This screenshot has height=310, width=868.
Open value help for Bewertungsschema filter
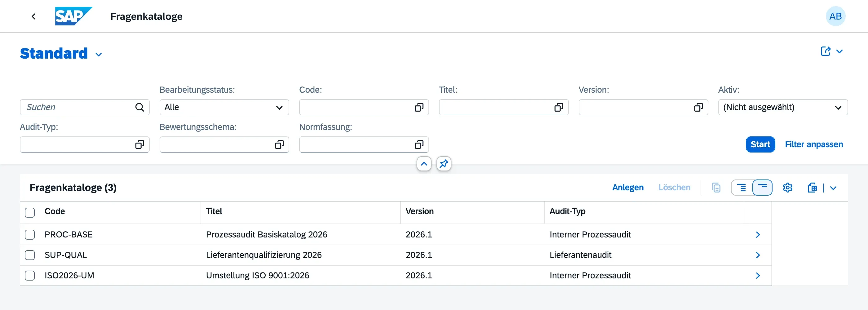tap(279, 144)
